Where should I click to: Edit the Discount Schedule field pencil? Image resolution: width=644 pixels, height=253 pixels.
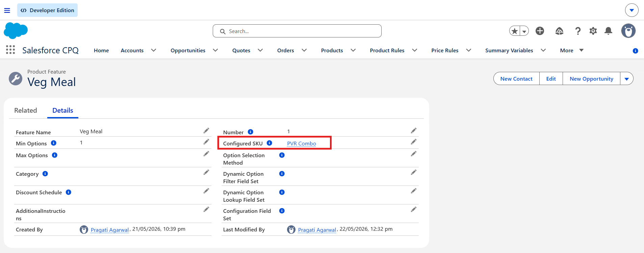[206, 191]
